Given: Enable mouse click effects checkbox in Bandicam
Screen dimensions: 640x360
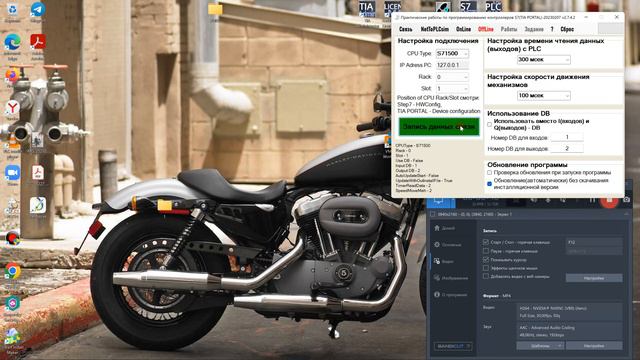Looking at the screenshot, I should [486, 268].
